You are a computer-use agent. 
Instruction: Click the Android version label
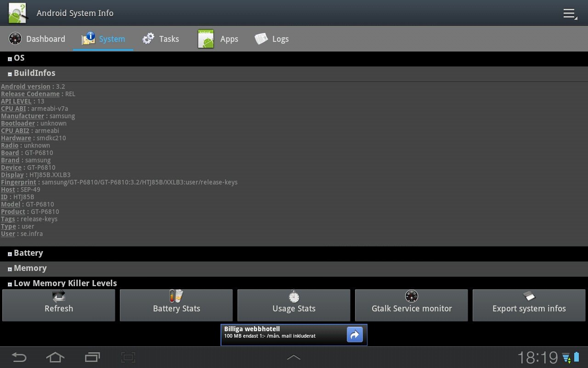click(26, 86)
